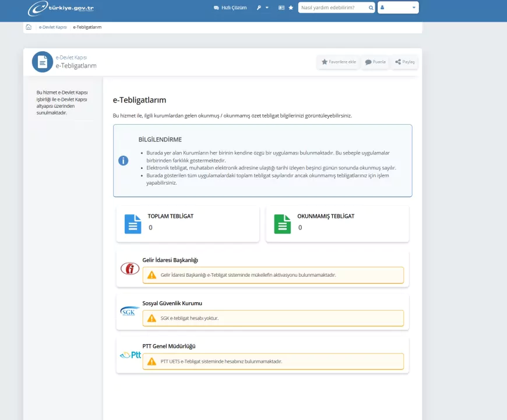Click the 'Favorilere ekle' button
Screen dimensions: 507x420
click(x=339, y=62)
